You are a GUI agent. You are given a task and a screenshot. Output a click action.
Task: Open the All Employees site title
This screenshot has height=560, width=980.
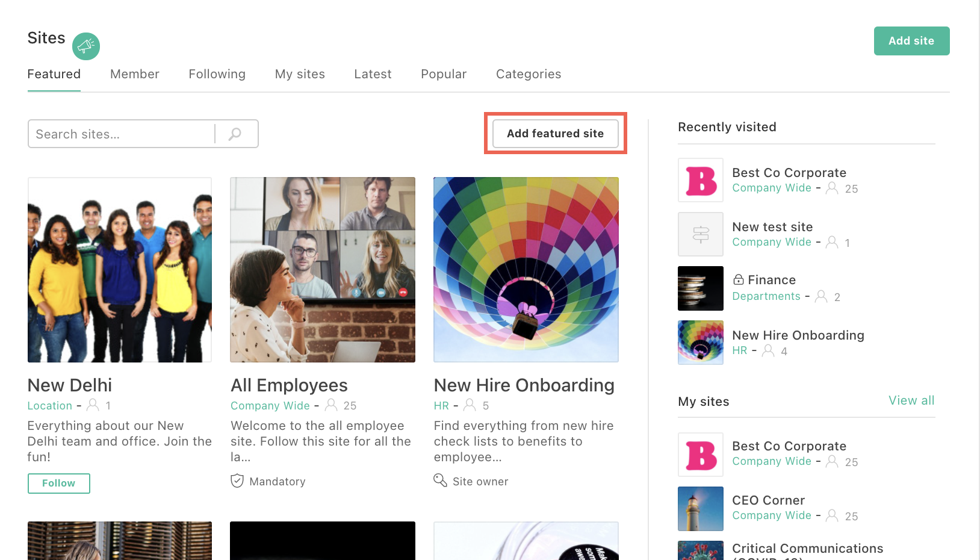pos(290,385)
